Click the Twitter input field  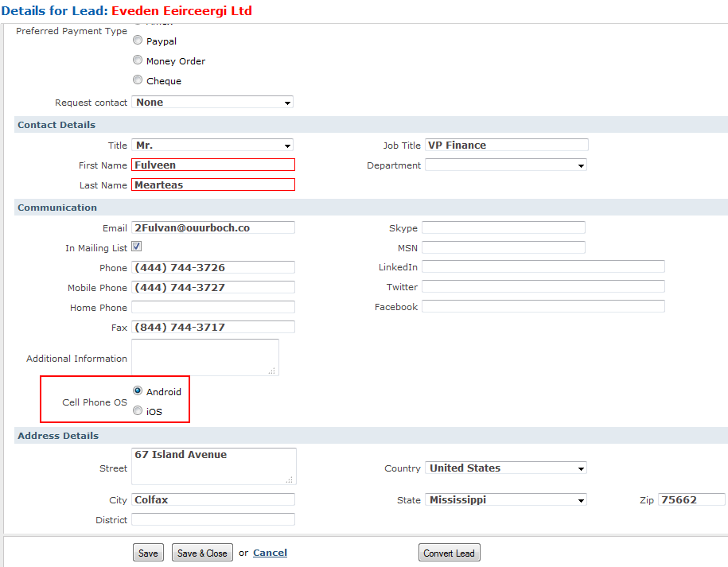click(x=543, y=286)
